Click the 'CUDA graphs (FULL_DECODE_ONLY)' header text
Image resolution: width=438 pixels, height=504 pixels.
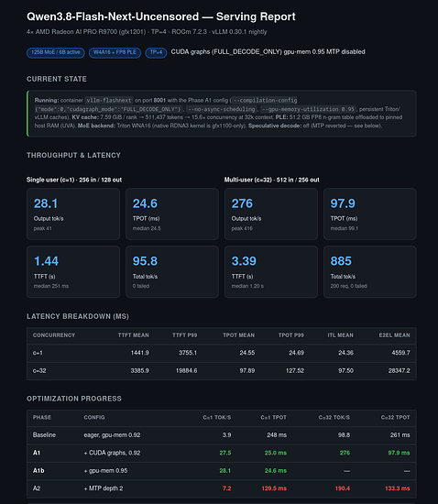click(x=226, y=51)
